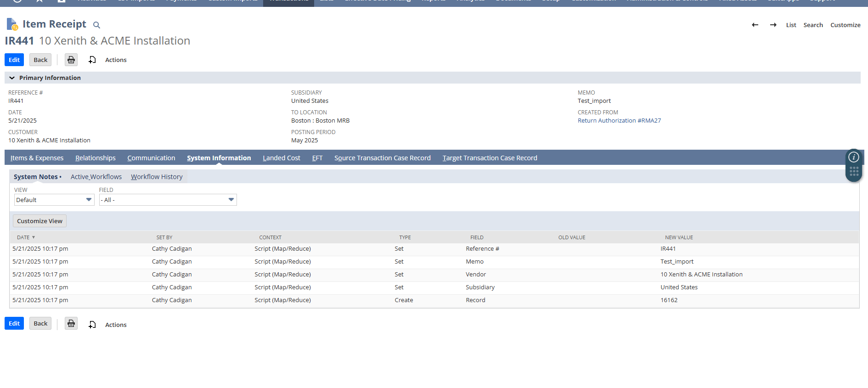
Task: Click the grid dots icon on right panel
Action: [x=854, y=172]
